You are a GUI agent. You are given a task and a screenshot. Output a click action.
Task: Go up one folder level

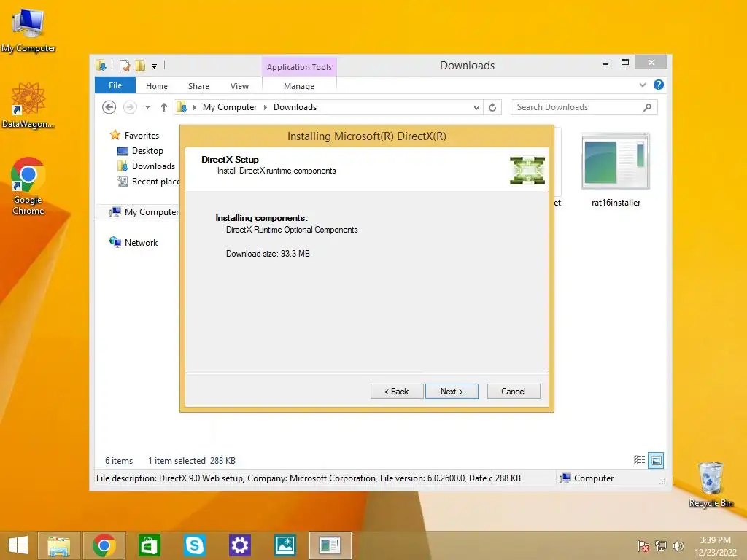click(164, 107)
